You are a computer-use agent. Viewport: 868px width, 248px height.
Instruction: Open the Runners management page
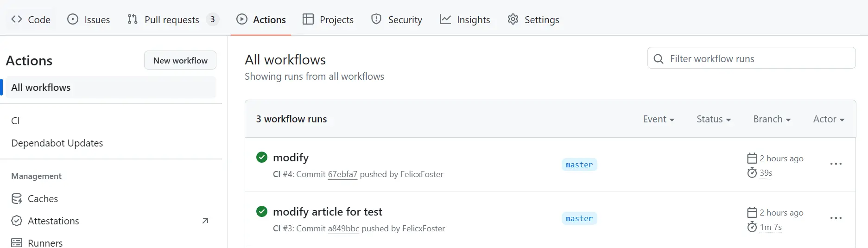click(x=45, y=243)
